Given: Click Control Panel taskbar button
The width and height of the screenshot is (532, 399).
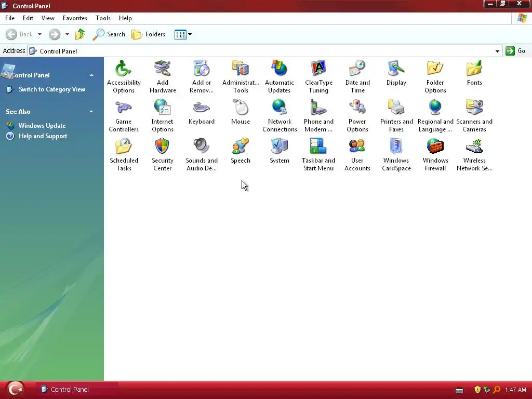Looking at the screenshot, I should coord(77,390).
